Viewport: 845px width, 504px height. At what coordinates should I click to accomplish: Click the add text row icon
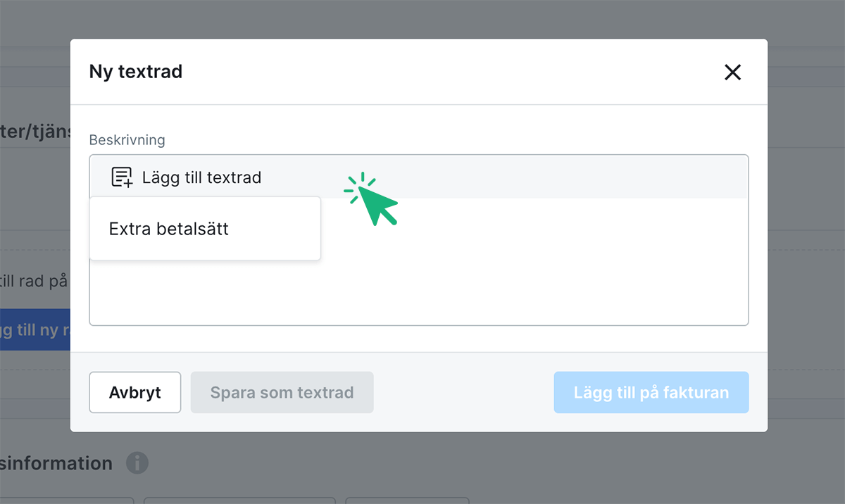[x=122, y=177]
